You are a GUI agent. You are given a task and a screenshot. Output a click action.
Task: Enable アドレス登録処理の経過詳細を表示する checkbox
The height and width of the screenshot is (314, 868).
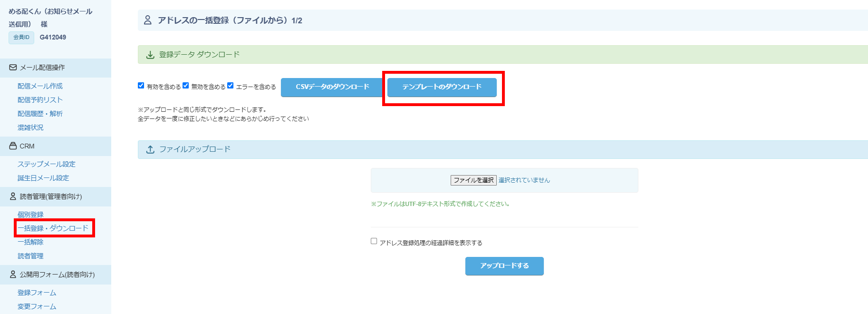pos(374,241)
